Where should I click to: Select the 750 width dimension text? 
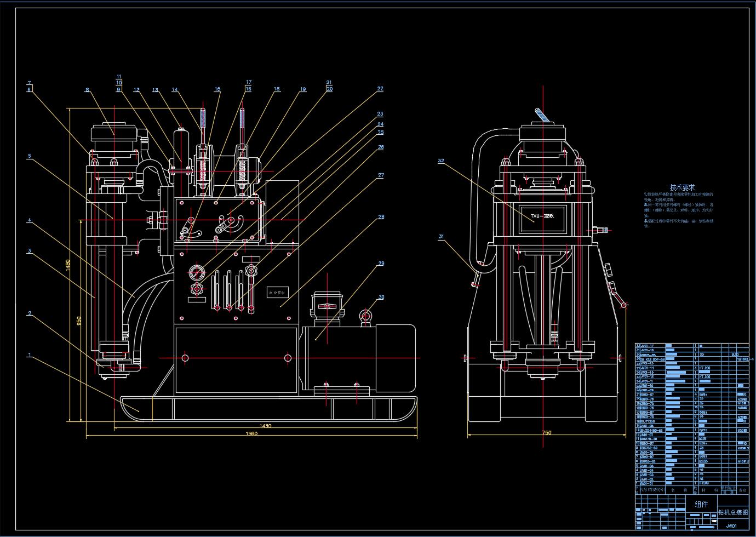(546, 433)
